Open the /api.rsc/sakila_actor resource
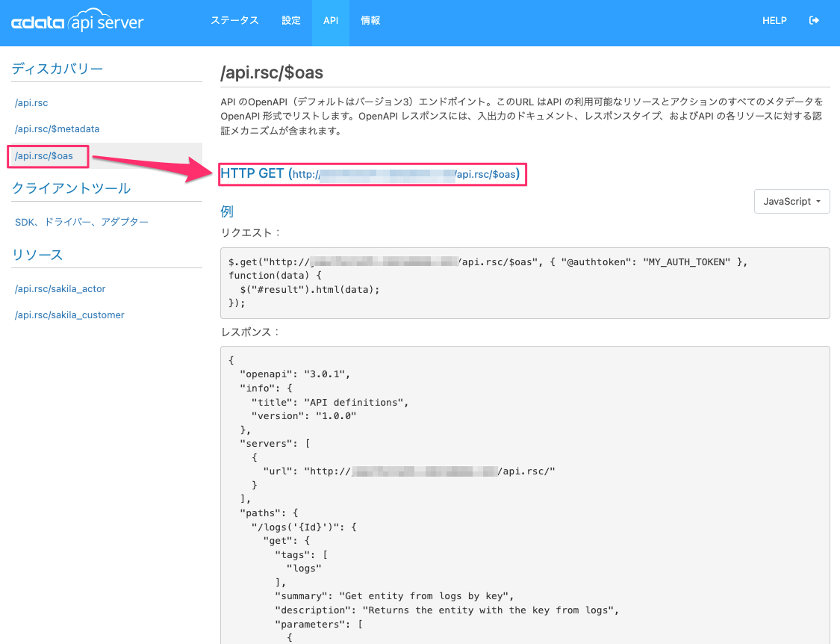 point(60,289)
